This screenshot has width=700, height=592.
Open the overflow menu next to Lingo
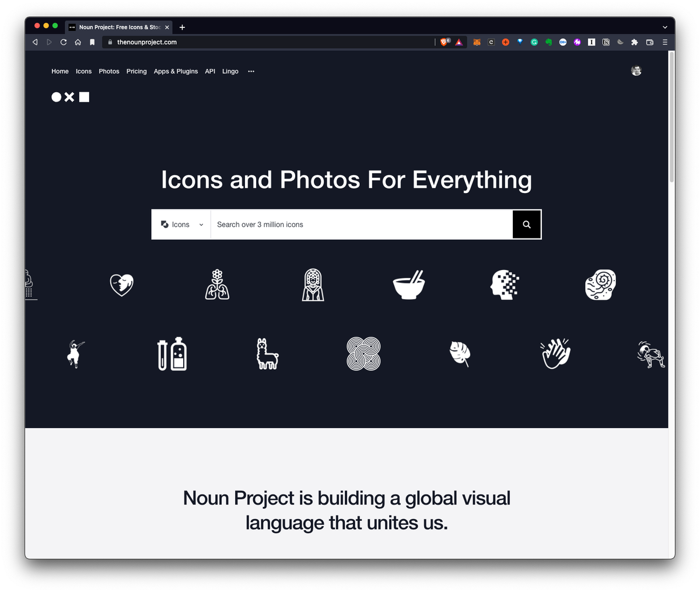pos(251,71)
